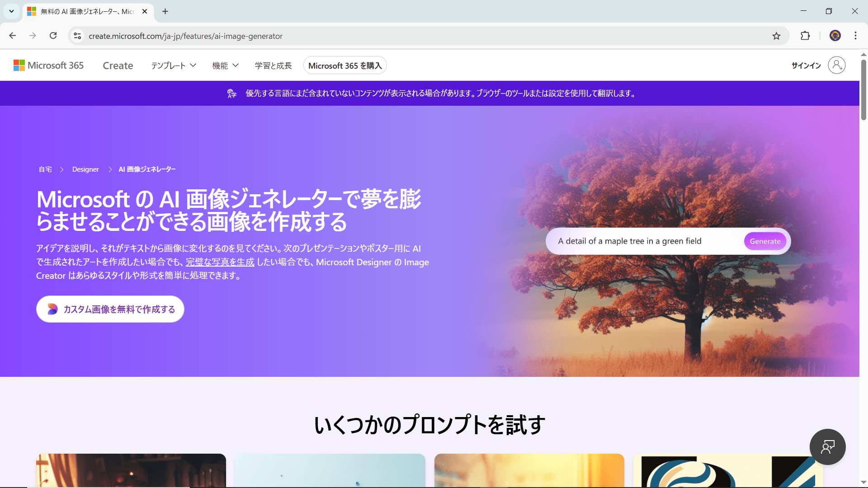Open the tab search dropdown arrow
Screen dimensions: 868x488
(11, 11)
